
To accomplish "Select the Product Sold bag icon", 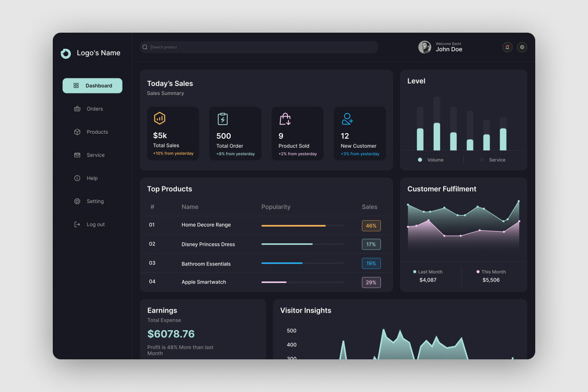I will pos(284,118).
